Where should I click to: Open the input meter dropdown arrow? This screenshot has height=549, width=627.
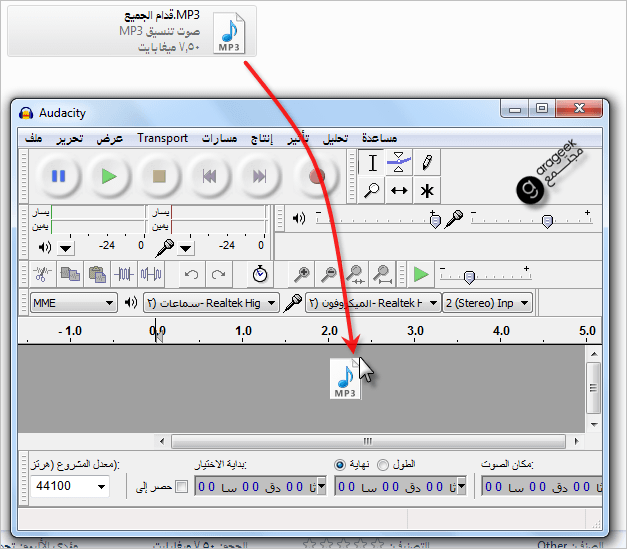coord(185,248)
